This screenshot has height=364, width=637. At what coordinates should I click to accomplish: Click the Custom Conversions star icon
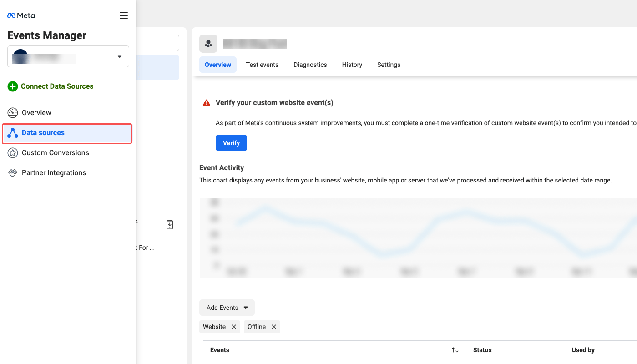13,153
